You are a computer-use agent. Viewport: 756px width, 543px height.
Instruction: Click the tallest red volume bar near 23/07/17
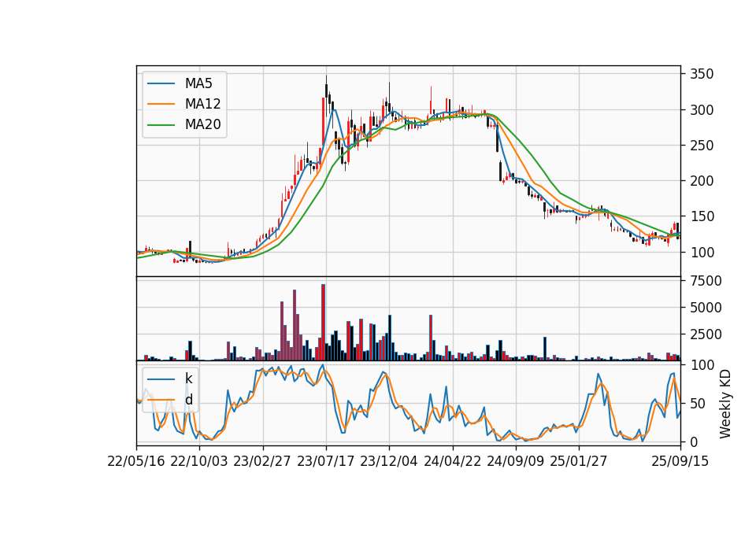[323, 323]
